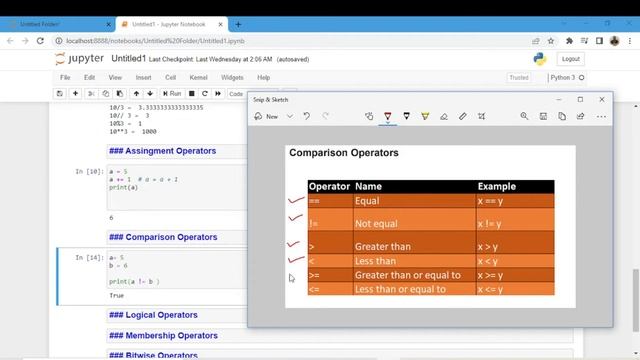Viewport: 640px width, 360px height.
Task: Open zoom control in Snip & Sketch
Action: click(524, 116)
